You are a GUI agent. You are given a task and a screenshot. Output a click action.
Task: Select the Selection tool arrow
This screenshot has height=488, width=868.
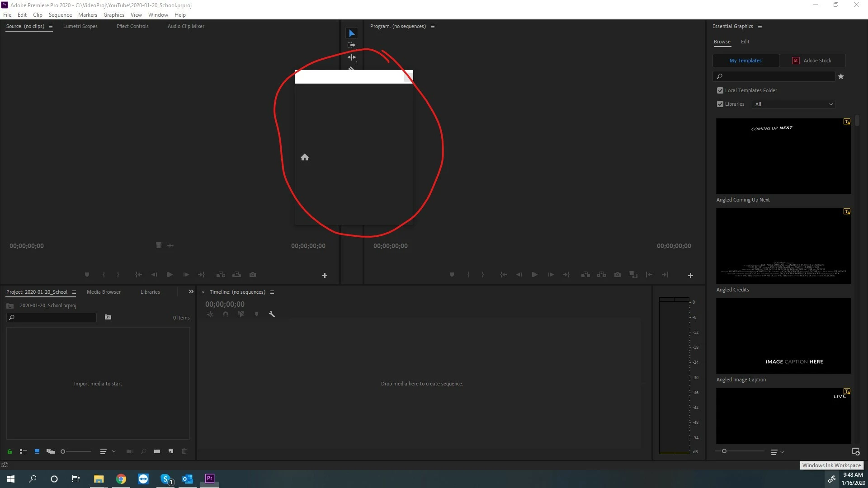pos(352,33)
